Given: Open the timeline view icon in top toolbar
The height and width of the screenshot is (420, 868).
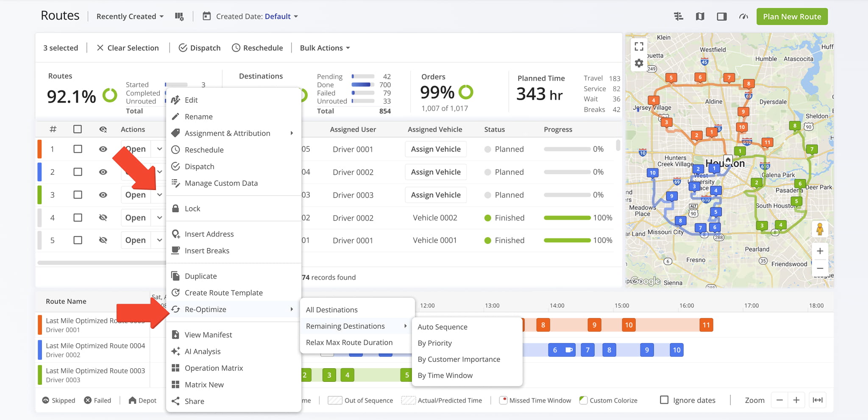Looking at the screenshot, I should 679,17.
